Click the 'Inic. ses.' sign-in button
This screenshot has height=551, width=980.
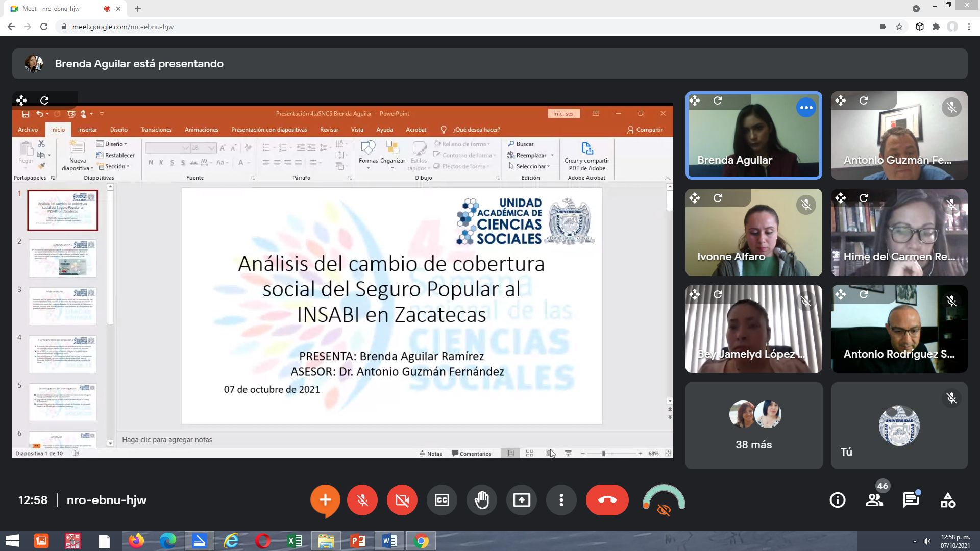[x=563, y=114]
